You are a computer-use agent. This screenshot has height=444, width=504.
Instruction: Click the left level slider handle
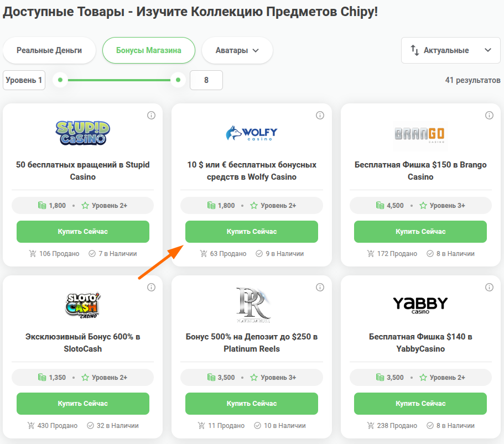click(x=60, y=80)
